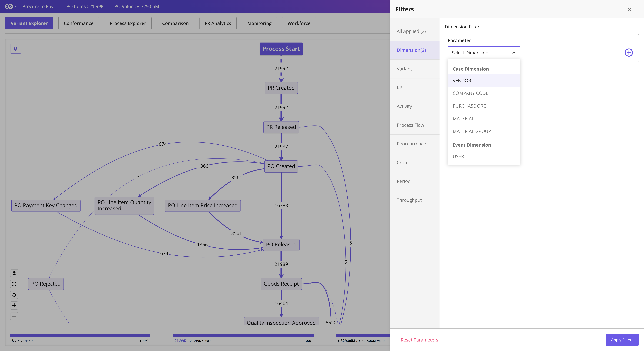Click the app logo icon in header
The image size is (644, 351).
point(9,6)
